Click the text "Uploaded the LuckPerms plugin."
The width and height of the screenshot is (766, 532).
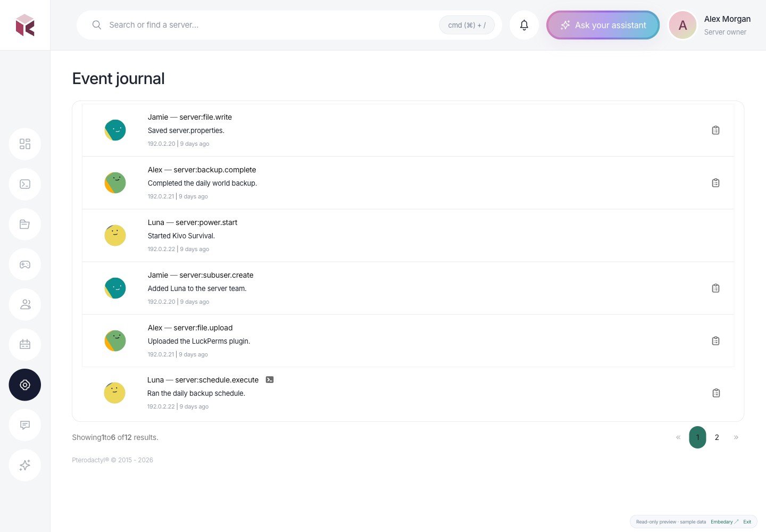coord(199,341)
